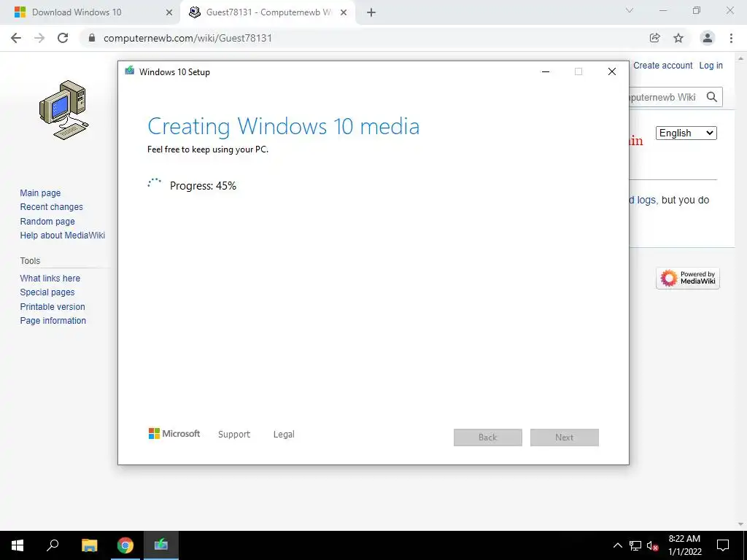This screenshot has width=747, height=560.
Task: Open the Main page link
Action: 40,192
